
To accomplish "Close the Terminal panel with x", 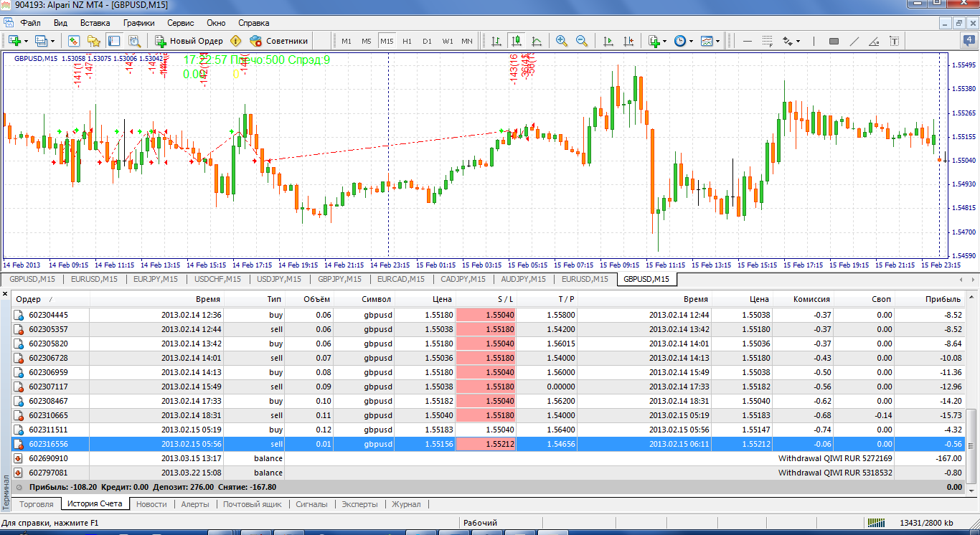I will tap(6, 294).
